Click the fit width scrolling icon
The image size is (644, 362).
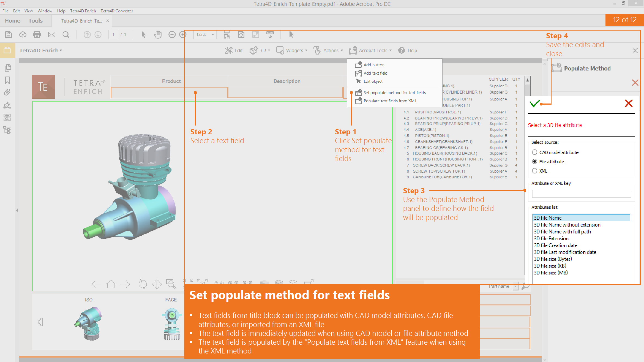tap(227, 35)
